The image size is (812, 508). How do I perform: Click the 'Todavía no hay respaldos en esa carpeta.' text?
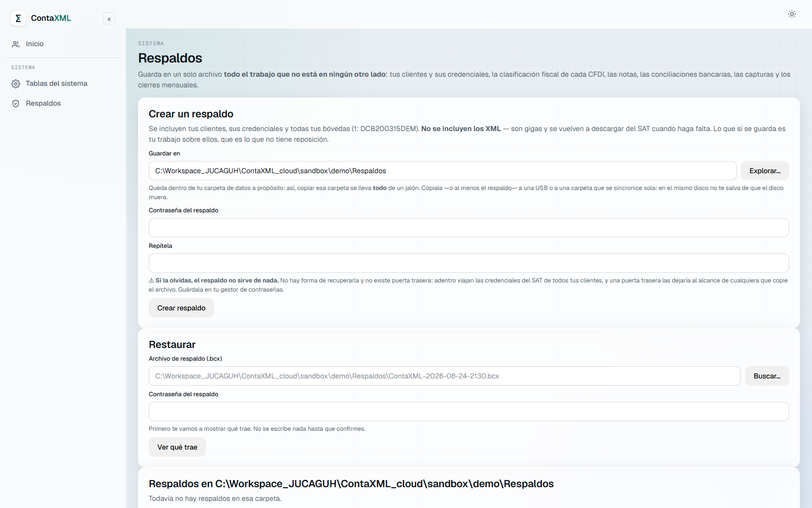pos(215,499)
